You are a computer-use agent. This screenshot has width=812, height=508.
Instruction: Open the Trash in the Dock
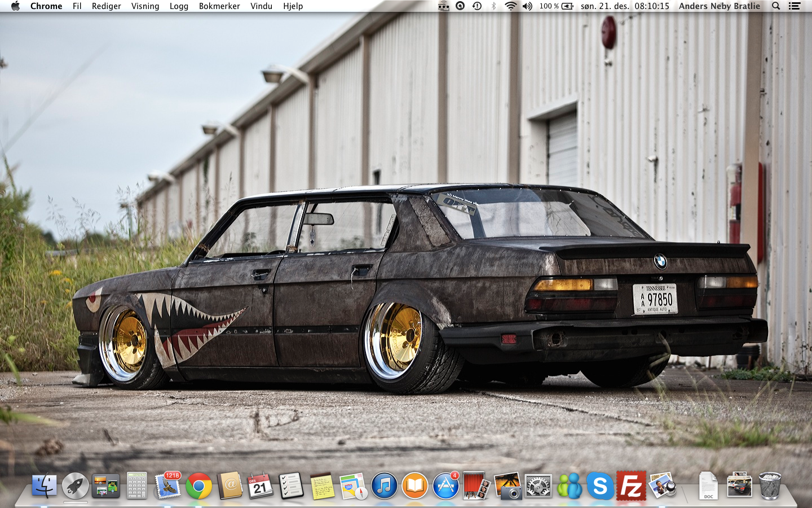tap(770, 485)
